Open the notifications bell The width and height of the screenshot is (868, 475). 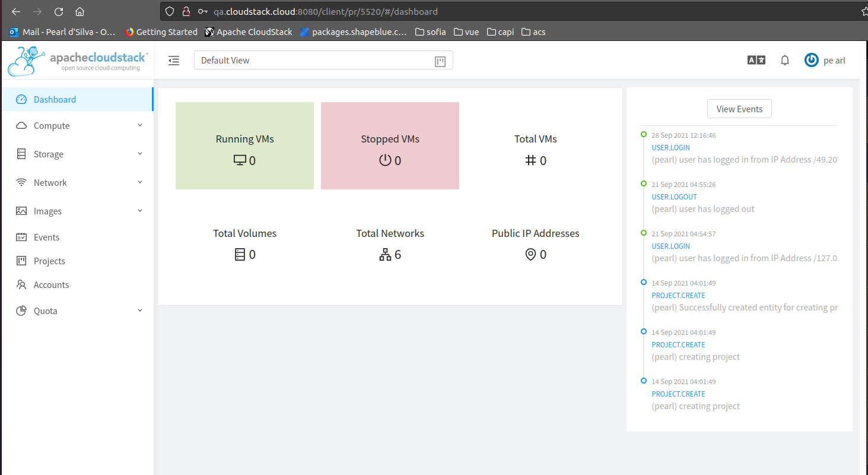tap(785, 60)
